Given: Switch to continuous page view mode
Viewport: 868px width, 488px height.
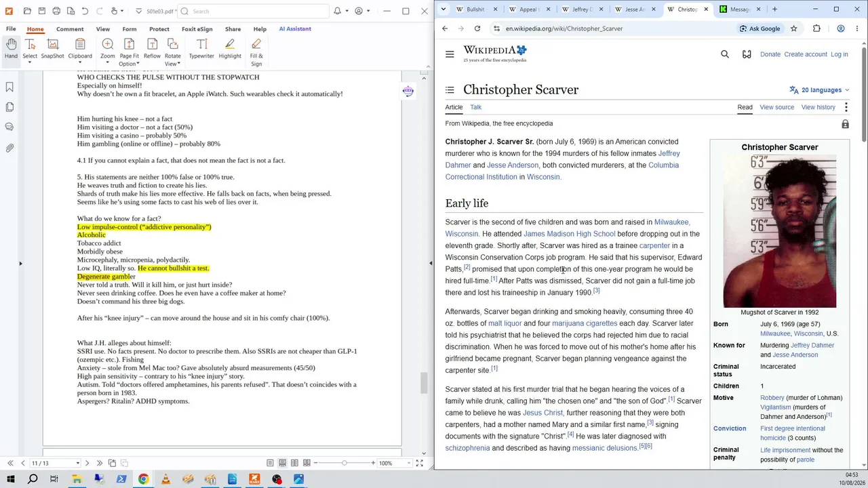Looking at the screenshot, I should click(x=282, y=463).
